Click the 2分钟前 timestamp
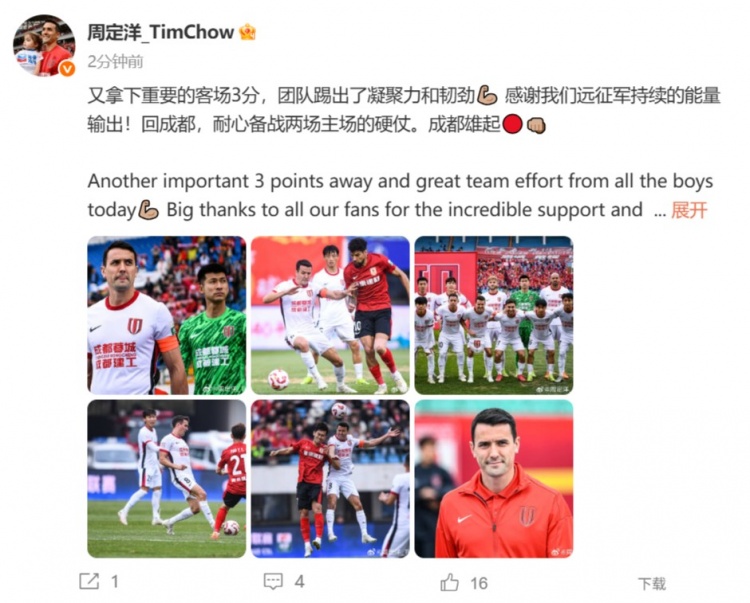The image size is (750, 603). (x=115, y=62)
